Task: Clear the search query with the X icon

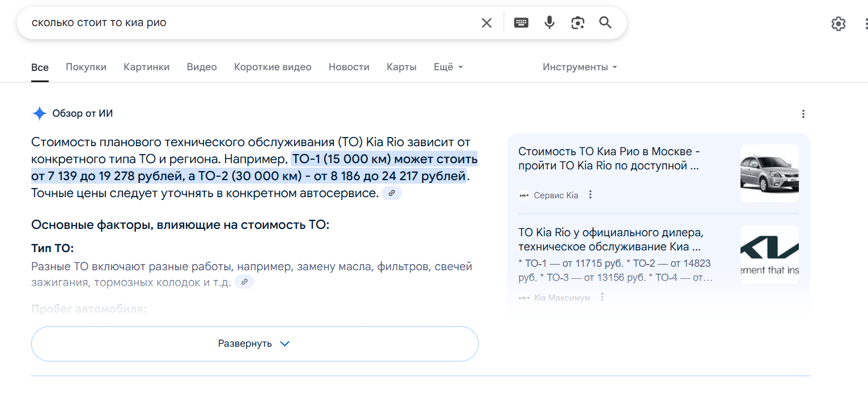Action: (x=487, y=23)
